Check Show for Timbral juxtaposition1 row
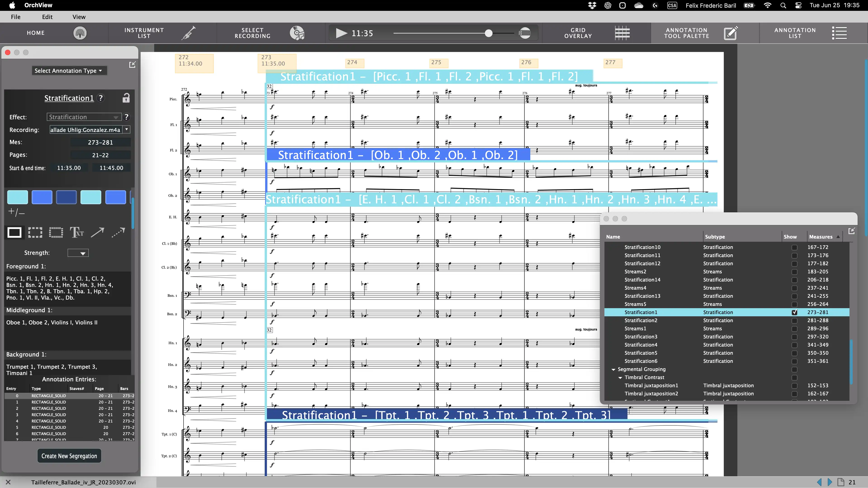This screenshot has width=868, height=488. [x=794, y=386]
